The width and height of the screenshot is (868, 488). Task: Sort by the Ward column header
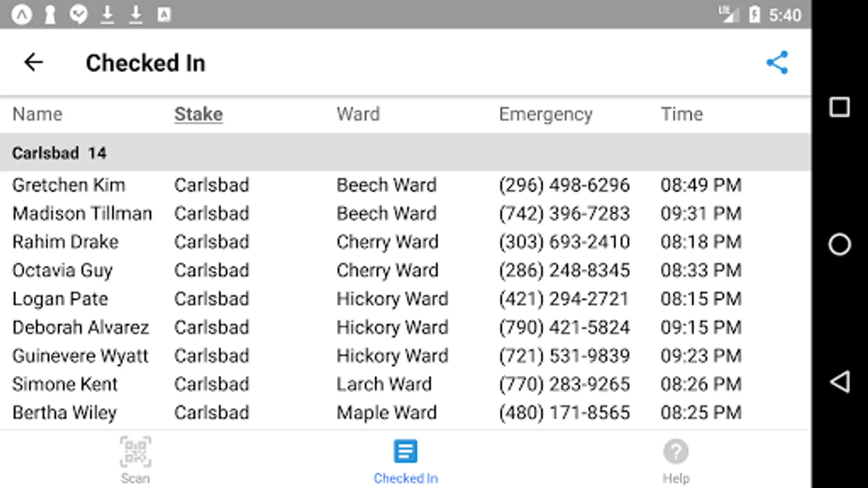pyautogui.click(x=358, y=114)
